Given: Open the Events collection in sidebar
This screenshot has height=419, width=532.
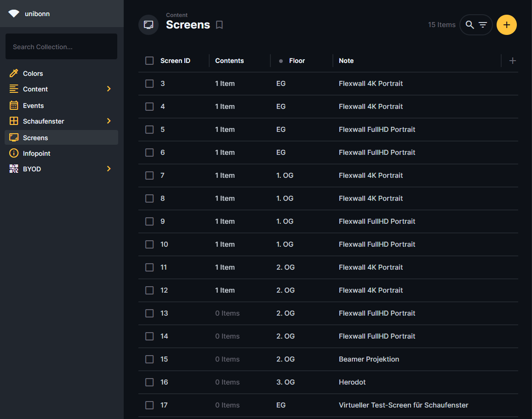Looking at the screenshot, I should pos(33,106).
